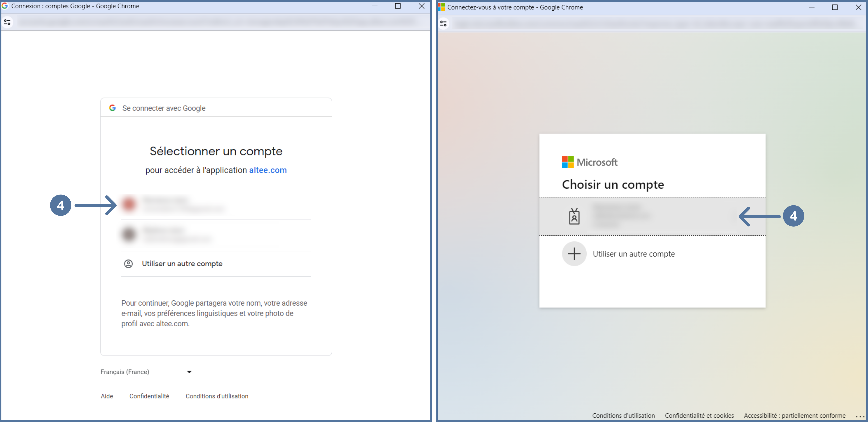
Task: Close the Google sign-in Chrome window
Action: tap(422, 6)
